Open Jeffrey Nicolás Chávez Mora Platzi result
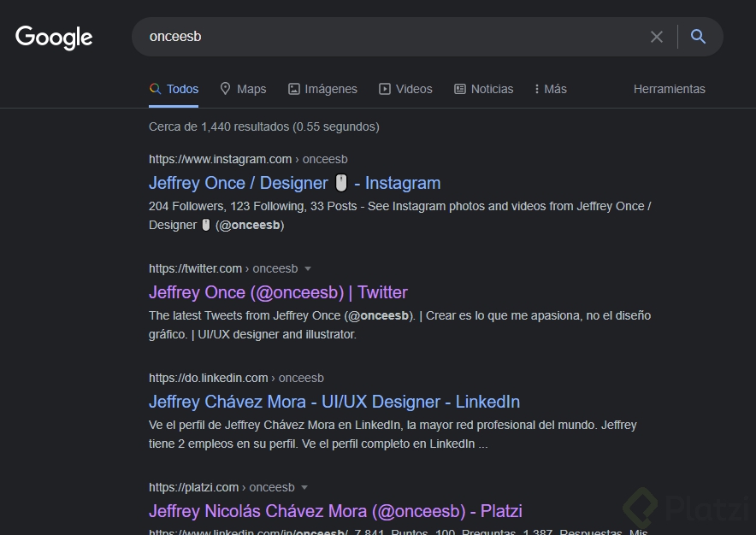The image size is (756, 535). pyautogui.click(x=335, y=511)
